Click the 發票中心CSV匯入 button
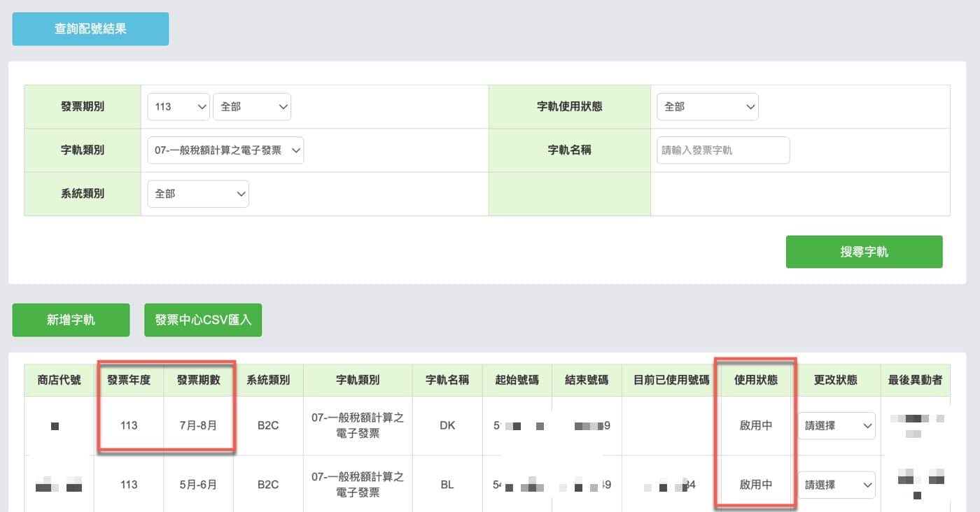 tap(203, 320)
